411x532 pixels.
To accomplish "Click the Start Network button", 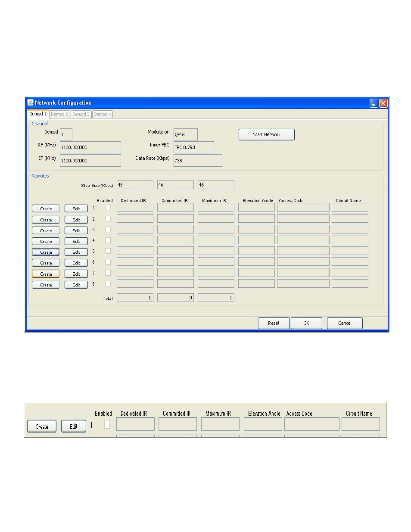I will 267,134.
